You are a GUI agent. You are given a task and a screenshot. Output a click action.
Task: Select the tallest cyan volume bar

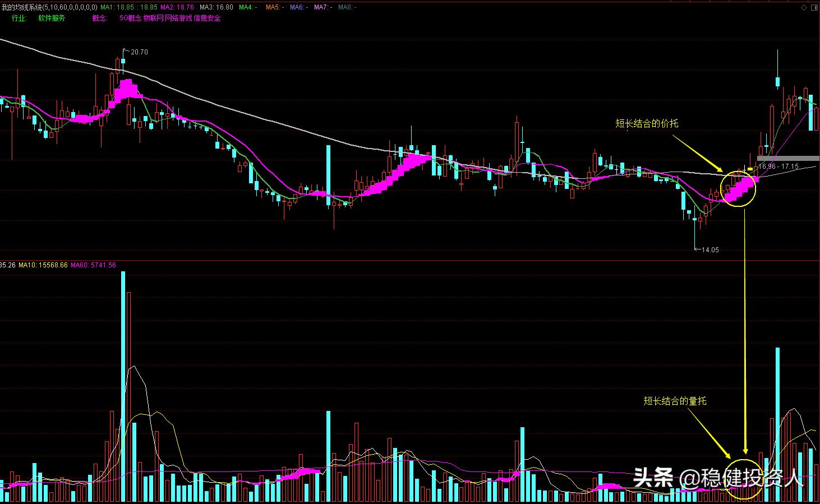(123, 387)
